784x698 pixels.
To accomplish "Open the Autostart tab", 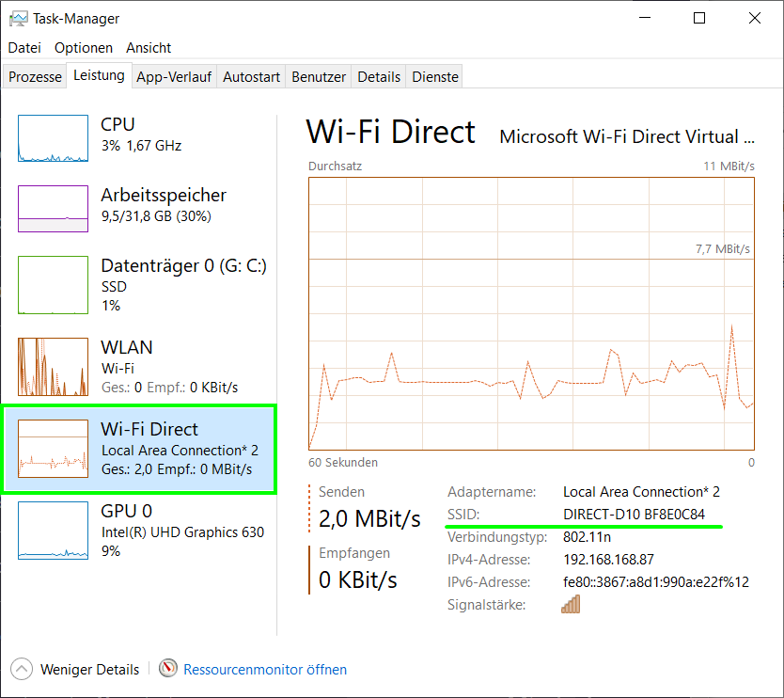I will [x=251, y=76].
